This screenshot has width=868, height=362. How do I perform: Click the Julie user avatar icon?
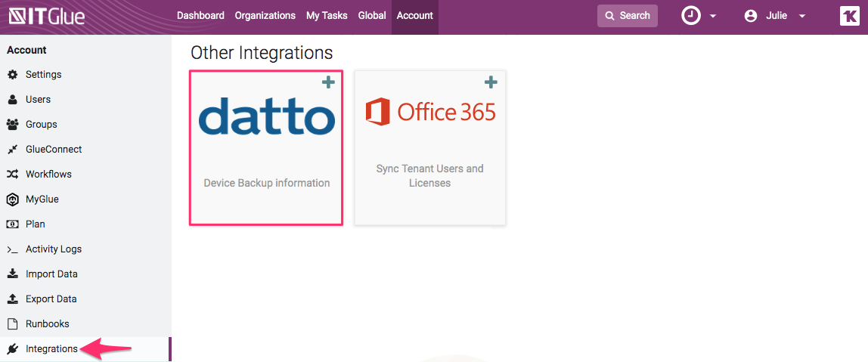(x=751, y=16)
